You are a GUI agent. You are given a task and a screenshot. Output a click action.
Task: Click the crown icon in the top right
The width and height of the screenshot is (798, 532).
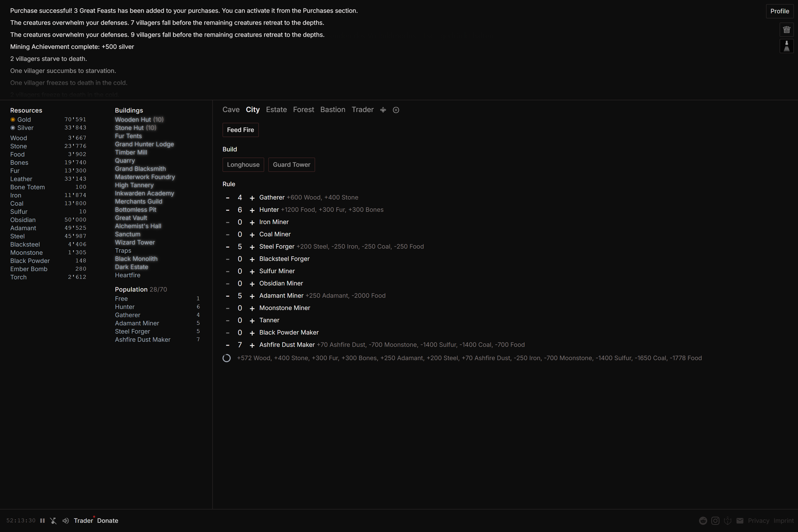click(786, 30)
